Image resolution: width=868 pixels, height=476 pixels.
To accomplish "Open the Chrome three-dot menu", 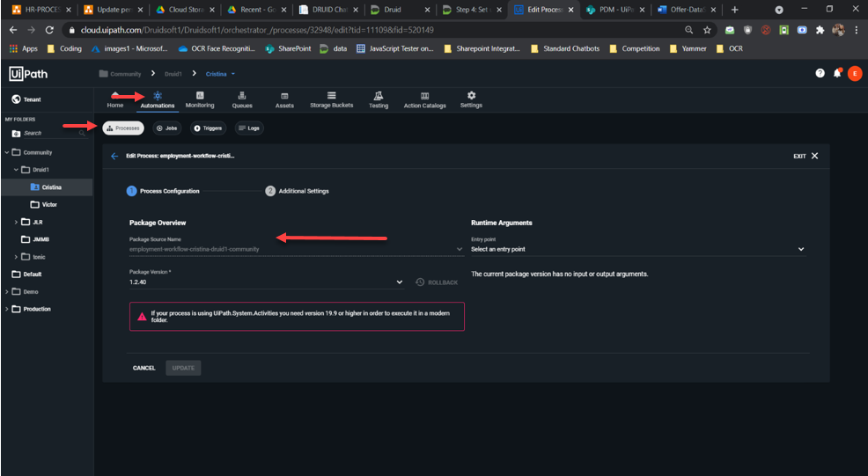I will pyautogui.click(x=857, y=30).
